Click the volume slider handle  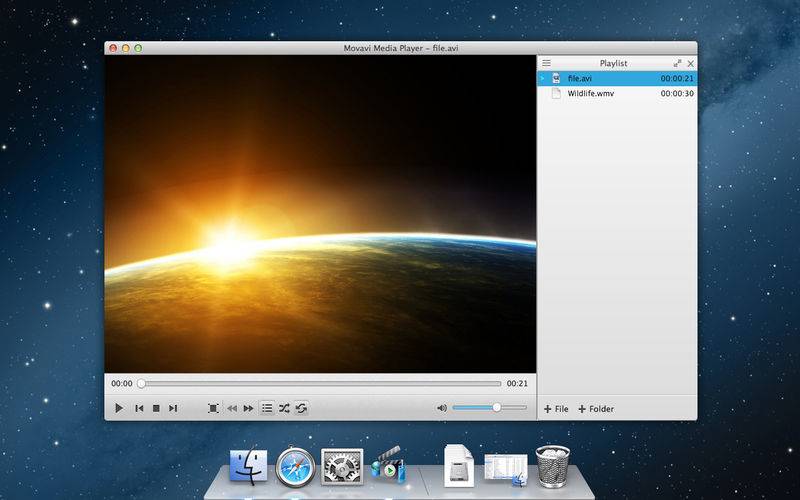pos(496,407)
